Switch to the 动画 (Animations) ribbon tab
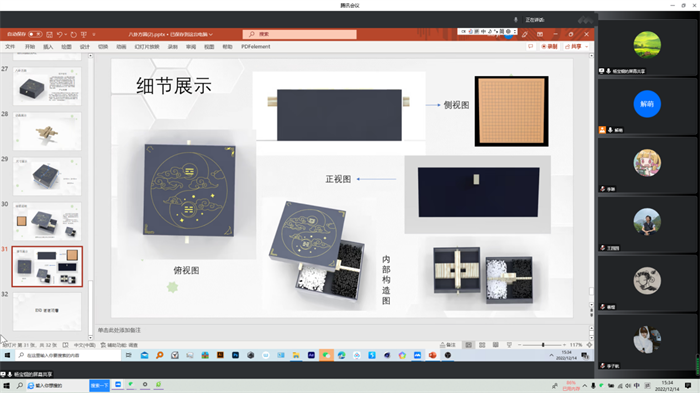Viewport: 700px width, 393px height. (121, 46)
